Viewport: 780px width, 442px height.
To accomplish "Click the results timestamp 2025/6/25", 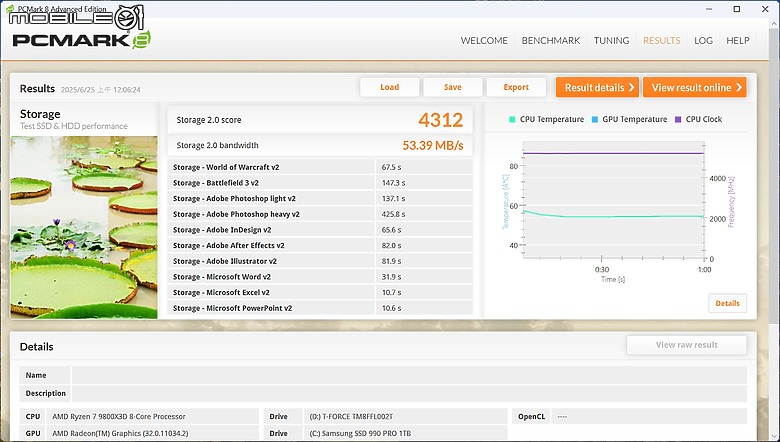I will (x=100, y=90).
